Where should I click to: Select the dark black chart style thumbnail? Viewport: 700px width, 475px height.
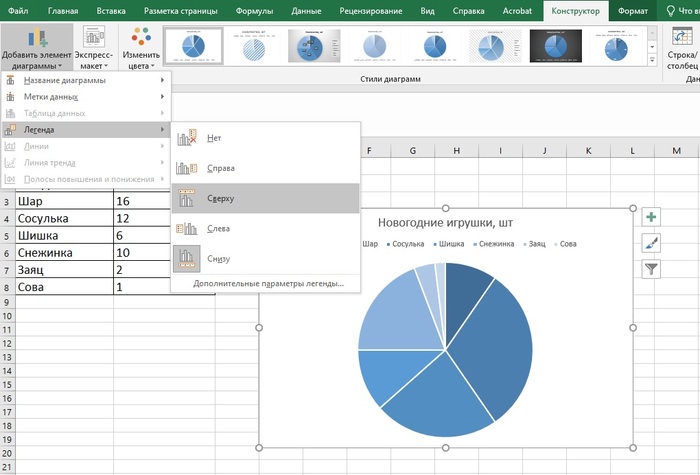point(554,45)
